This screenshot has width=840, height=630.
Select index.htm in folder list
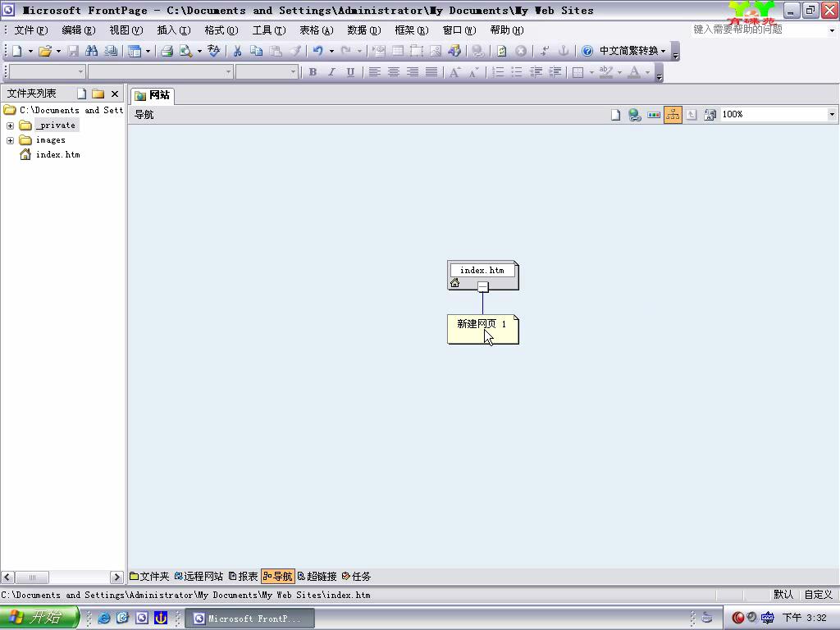click(57, 155)
